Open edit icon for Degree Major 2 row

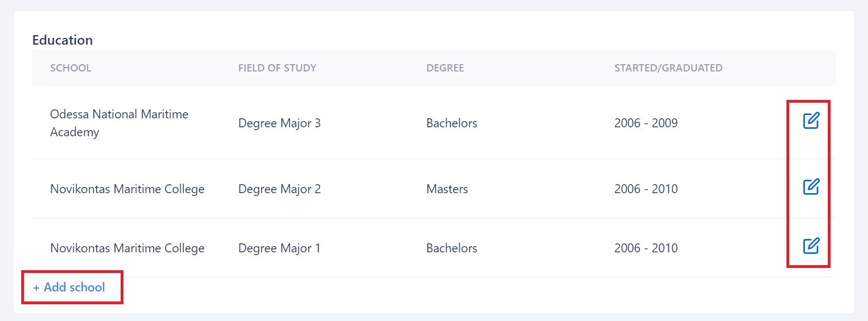point(810,186)
